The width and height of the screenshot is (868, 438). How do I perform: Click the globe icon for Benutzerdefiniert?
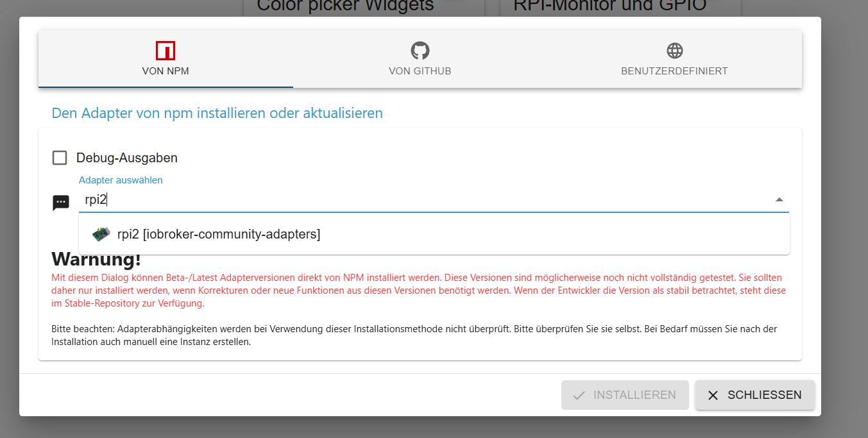pyautogui.click(x=674, y=51)
